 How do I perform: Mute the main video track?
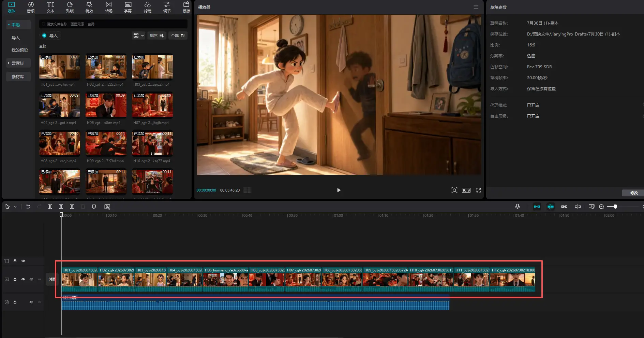[31, 279]
